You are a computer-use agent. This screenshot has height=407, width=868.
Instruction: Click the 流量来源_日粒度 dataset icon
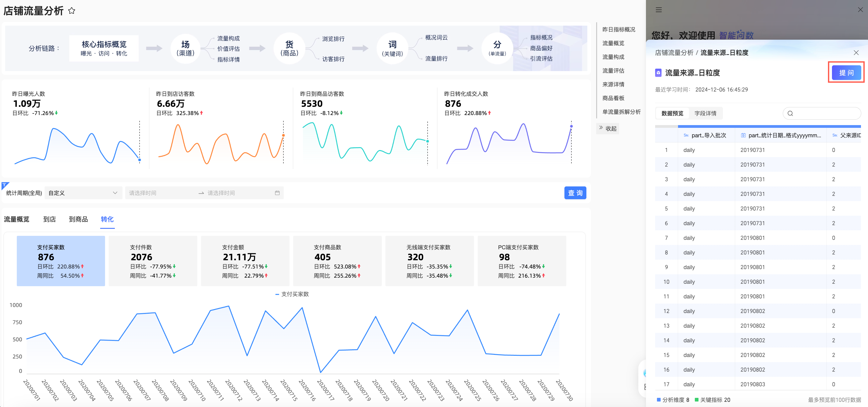(658, 73)
